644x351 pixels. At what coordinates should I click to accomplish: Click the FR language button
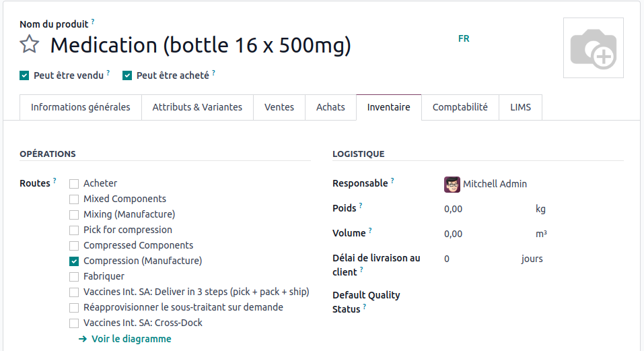pyautogui.click(x=464, y=38)
